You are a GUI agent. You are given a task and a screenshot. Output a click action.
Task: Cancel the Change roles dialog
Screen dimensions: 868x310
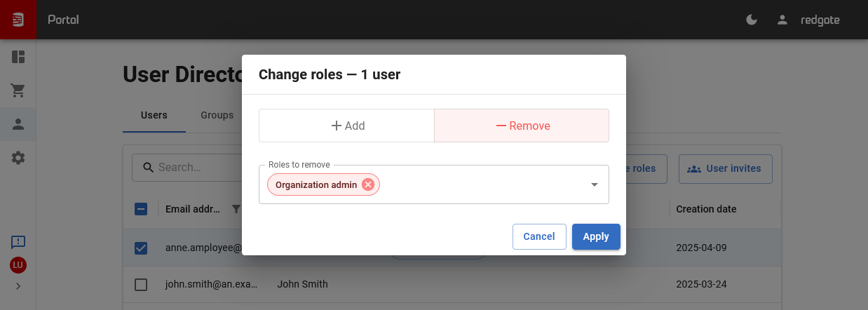pyautogui.click(x=538, y=236)
